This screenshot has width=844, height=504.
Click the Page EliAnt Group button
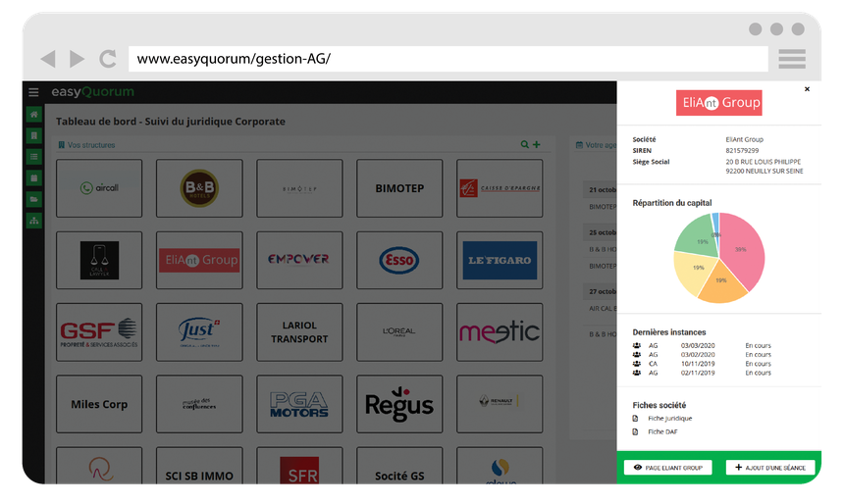(668, 468)
